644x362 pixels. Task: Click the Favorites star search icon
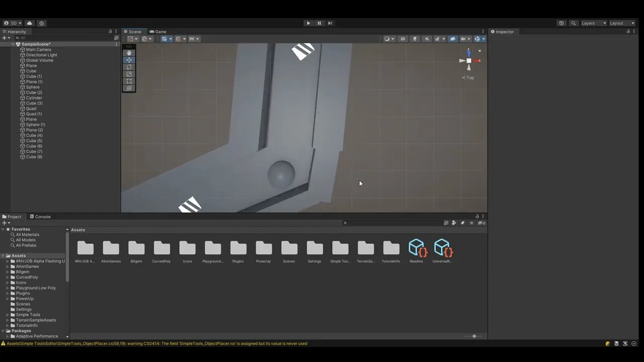[471, 223]
